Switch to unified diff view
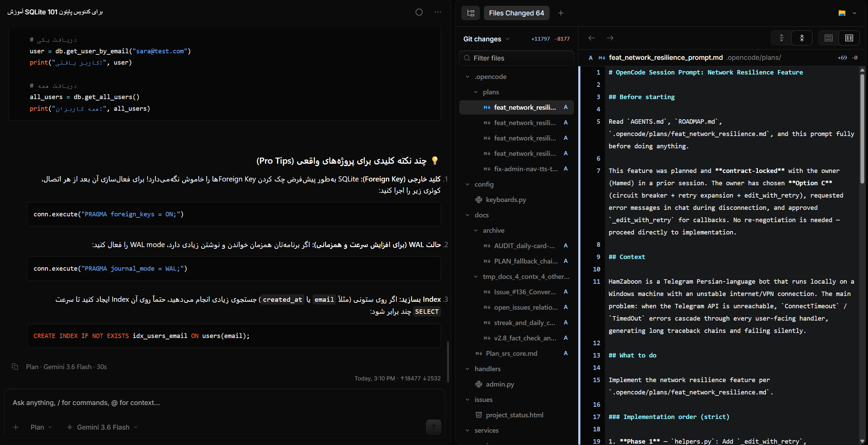The width and height of the screenshot is (868, 445). [x=829, y=38]
